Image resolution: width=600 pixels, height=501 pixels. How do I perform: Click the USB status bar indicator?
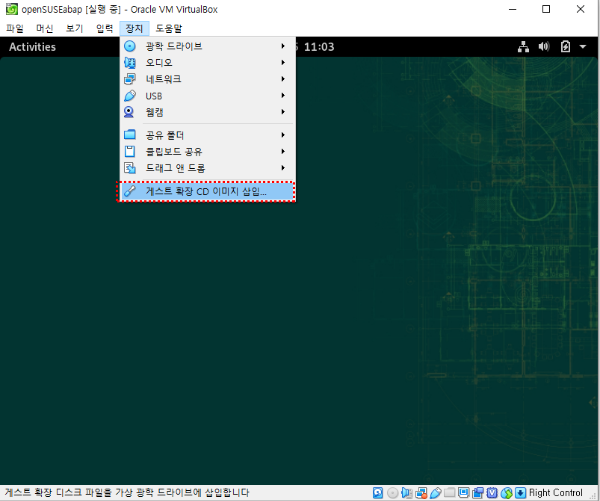click(x=435, y=493)
